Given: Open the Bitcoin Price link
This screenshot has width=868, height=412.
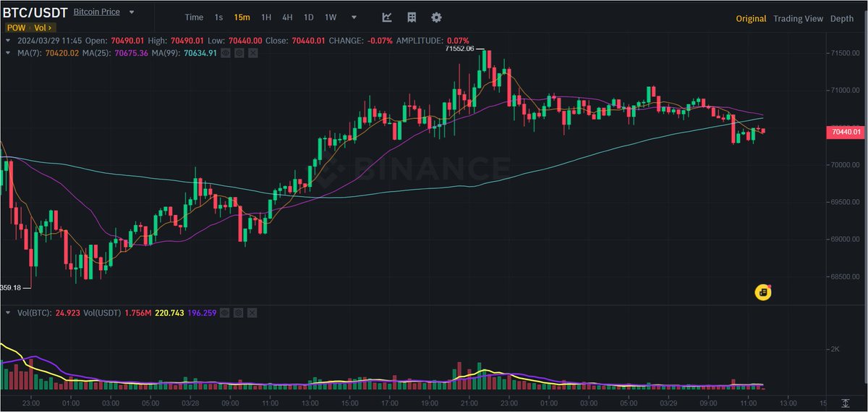Looking at the screenshot, I should 96,12.
